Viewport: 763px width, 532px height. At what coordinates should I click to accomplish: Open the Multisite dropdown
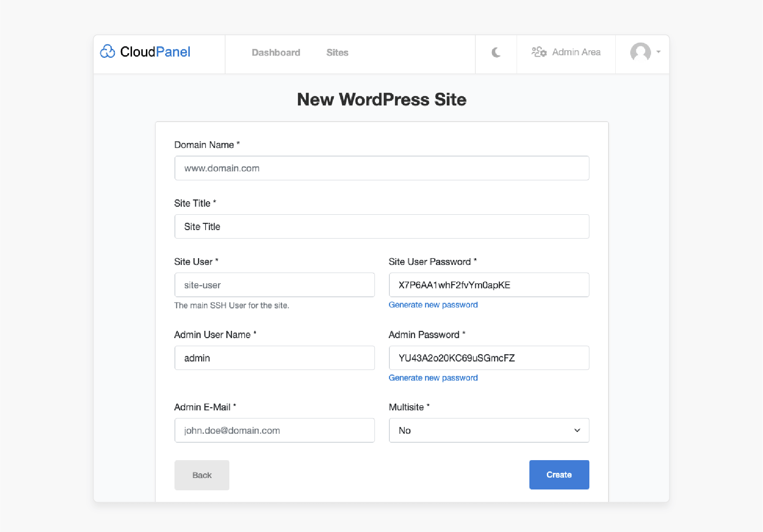pyautogui.click(x=489, y=430)
